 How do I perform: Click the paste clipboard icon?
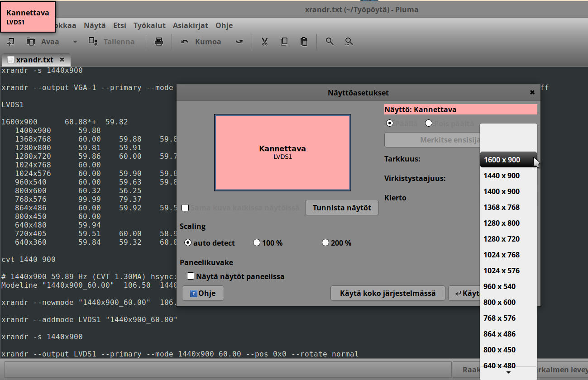[x=304, y=42]
